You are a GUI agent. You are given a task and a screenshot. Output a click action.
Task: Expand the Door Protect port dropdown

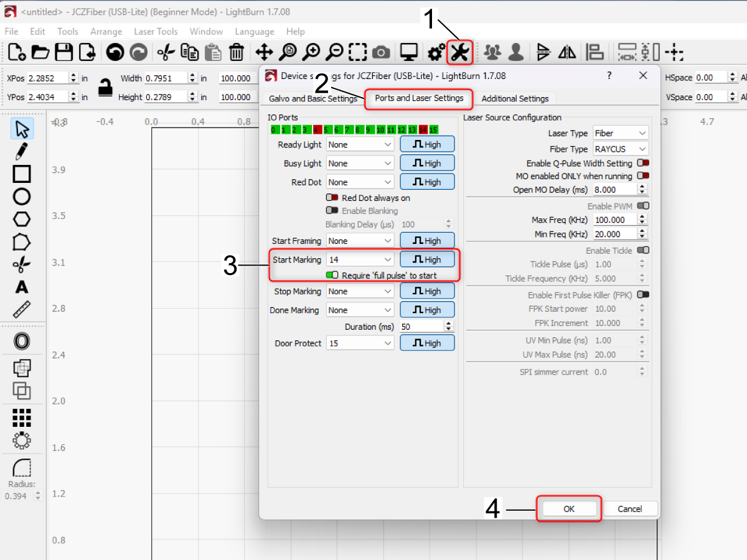click(360, 343)
